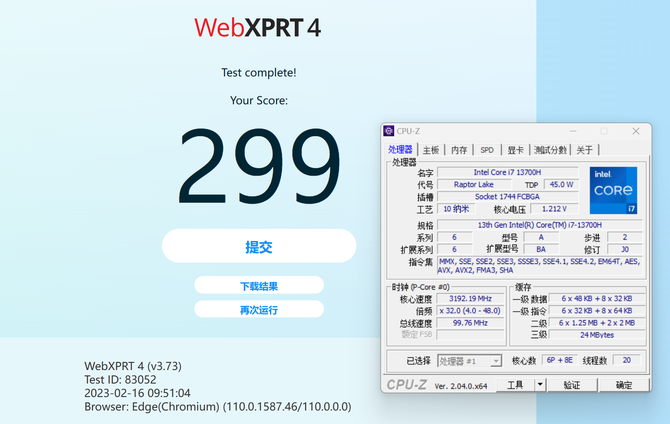Click the Browser: Edge(Chromium) version line
The image size is (670, 424).
pos(218,406)
